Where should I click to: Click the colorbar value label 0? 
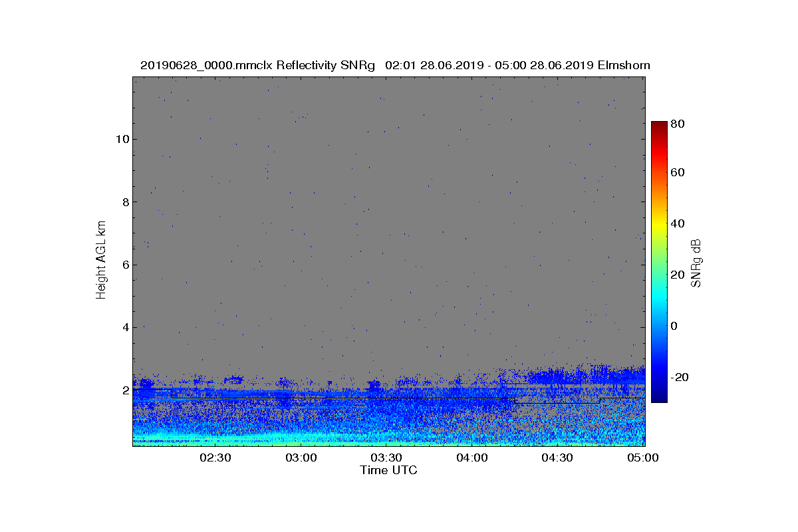coord(675,326)
